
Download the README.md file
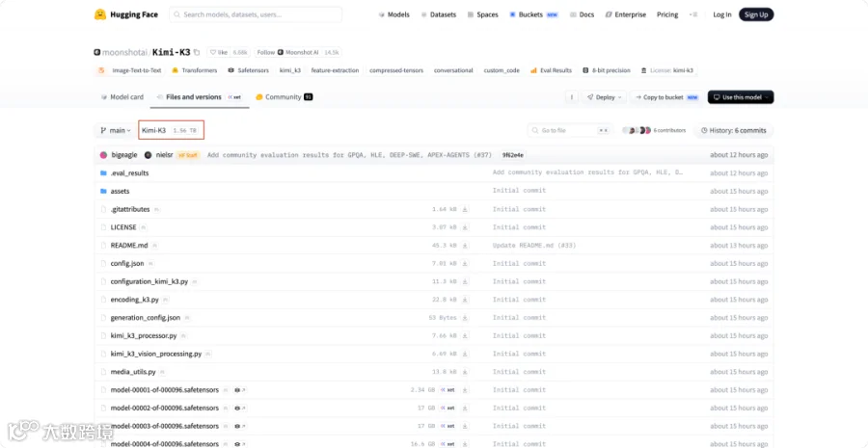pos(465,245)
